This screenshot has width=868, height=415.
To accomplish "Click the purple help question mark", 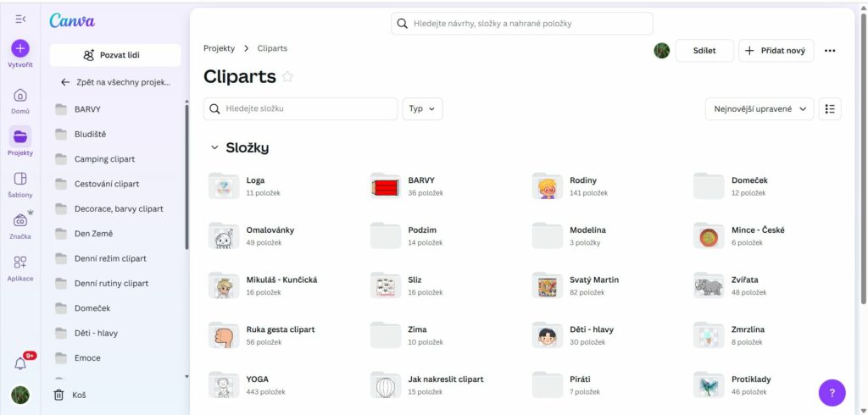I will point(832,393).
